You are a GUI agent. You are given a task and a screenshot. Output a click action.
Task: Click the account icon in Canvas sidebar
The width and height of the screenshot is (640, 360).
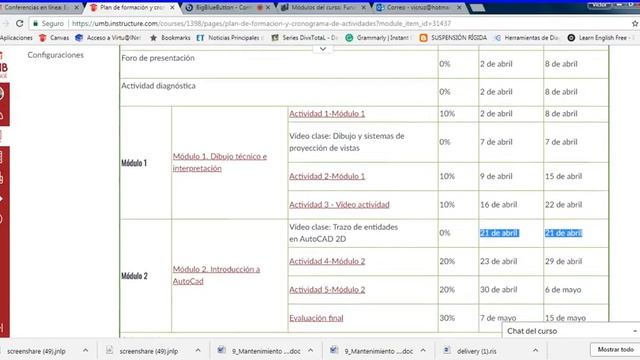[x=2, y=94]
